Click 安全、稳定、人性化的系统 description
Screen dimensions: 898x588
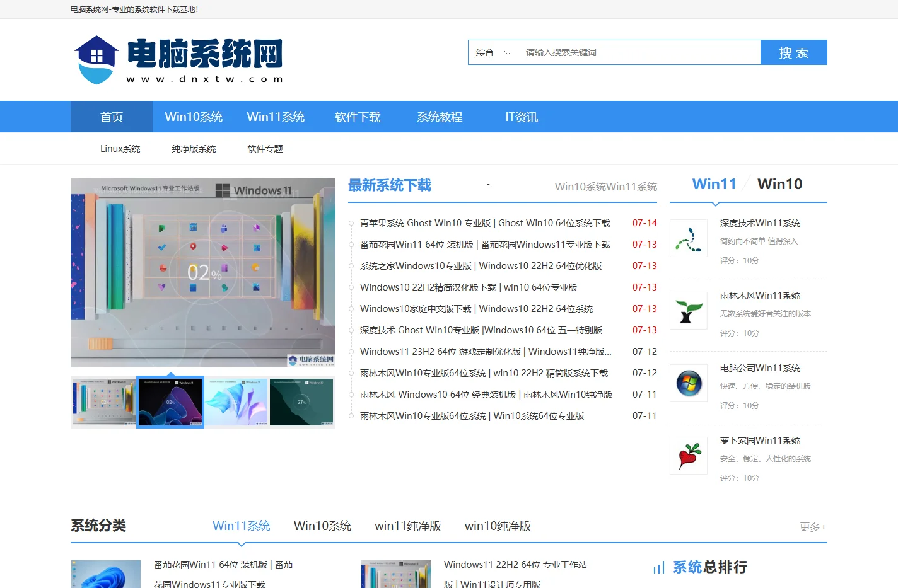766,459
